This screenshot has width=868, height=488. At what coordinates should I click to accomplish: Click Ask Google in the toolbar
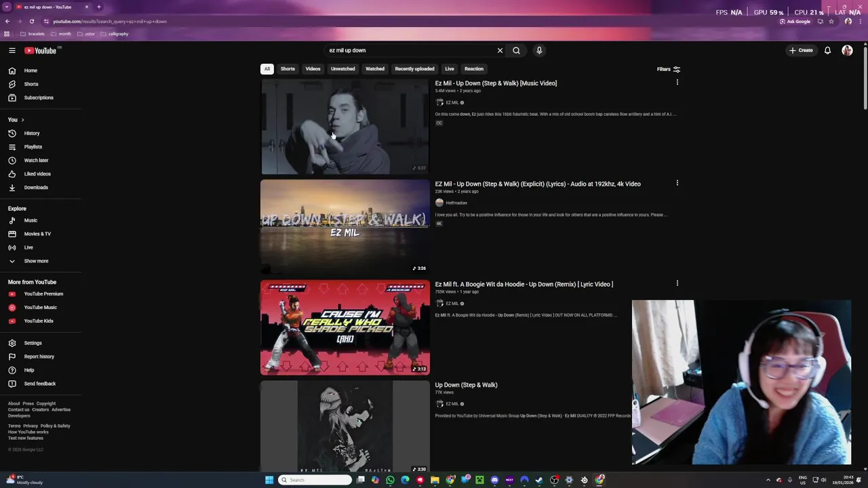[x=795, y=21]
